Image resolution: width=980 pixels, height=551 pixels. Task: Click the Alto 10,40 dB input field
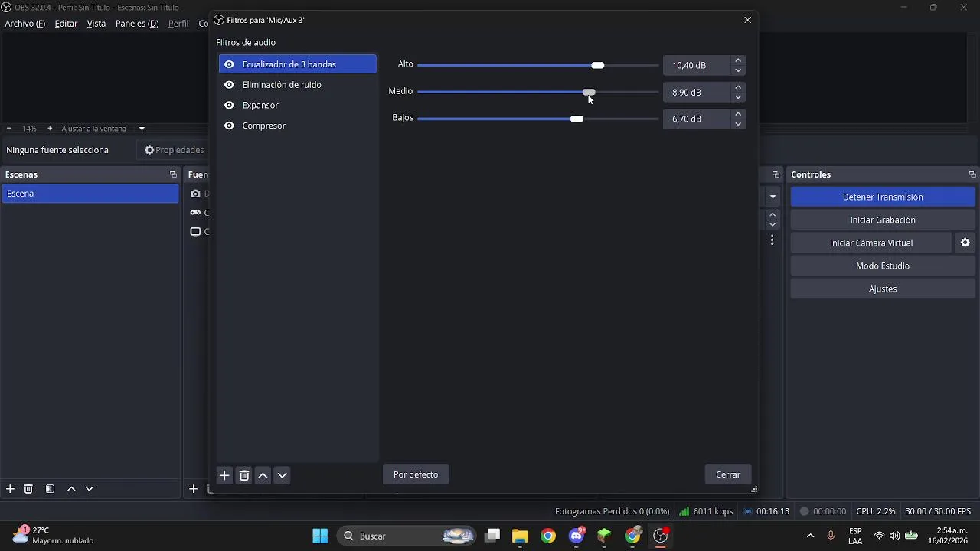tap(697, 65)
